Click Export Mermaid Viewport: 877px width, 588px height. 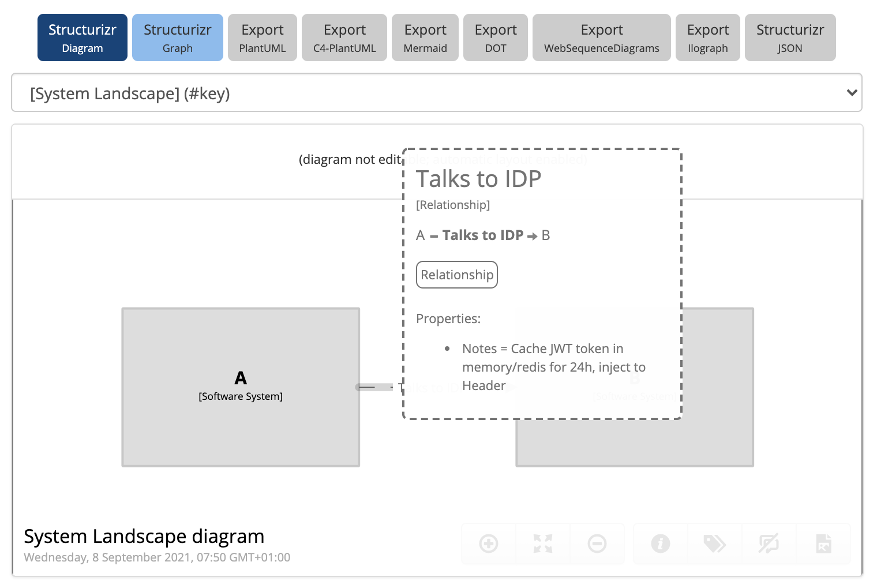coord(425,37)
